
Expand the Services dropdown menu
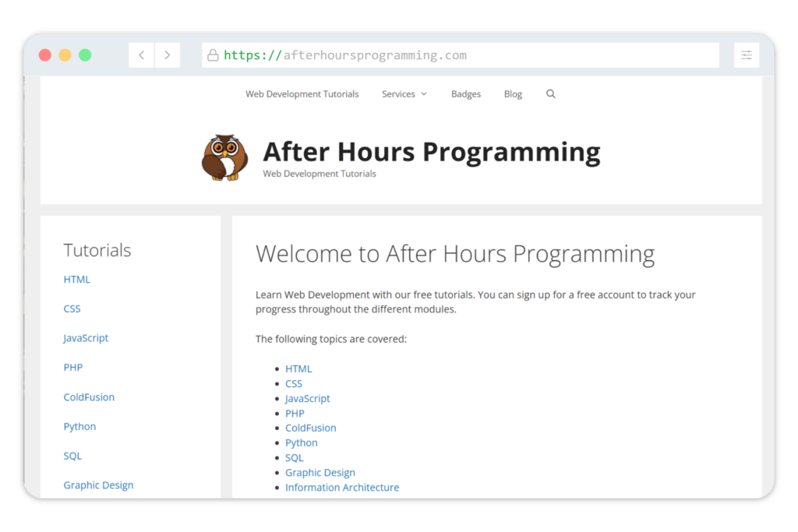tap(404, 94)
